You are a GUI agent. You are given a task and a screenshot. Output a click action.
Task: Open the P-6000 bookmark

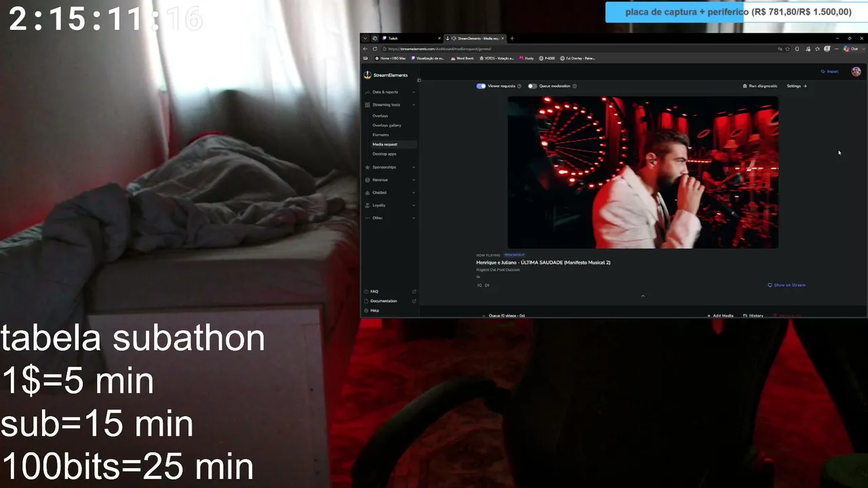547,58
